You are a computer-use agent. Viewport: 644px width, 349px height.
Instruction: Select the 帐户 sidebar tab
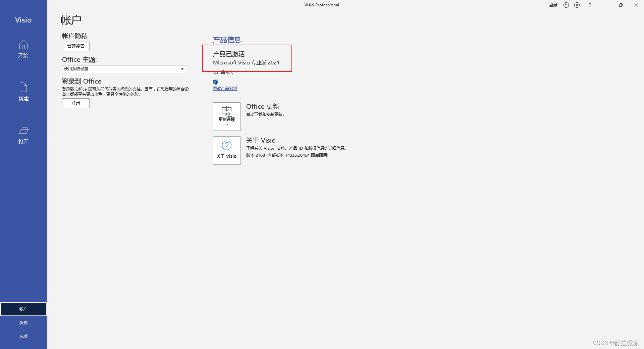(23, 309)
